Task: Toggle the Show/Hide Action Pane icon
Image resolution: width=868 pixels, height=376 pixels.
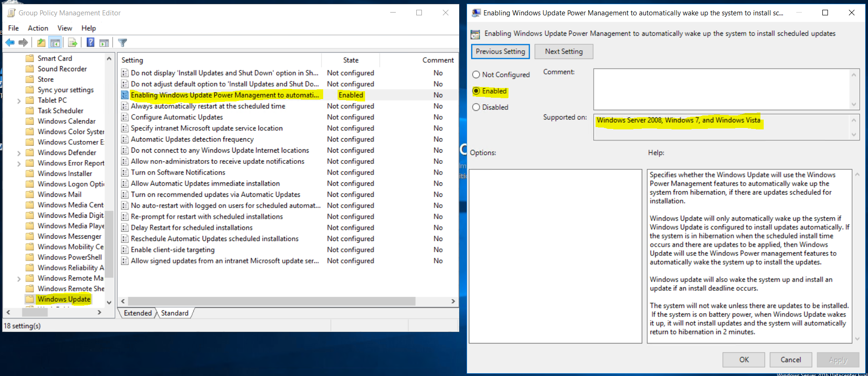Action: (104, 43)
